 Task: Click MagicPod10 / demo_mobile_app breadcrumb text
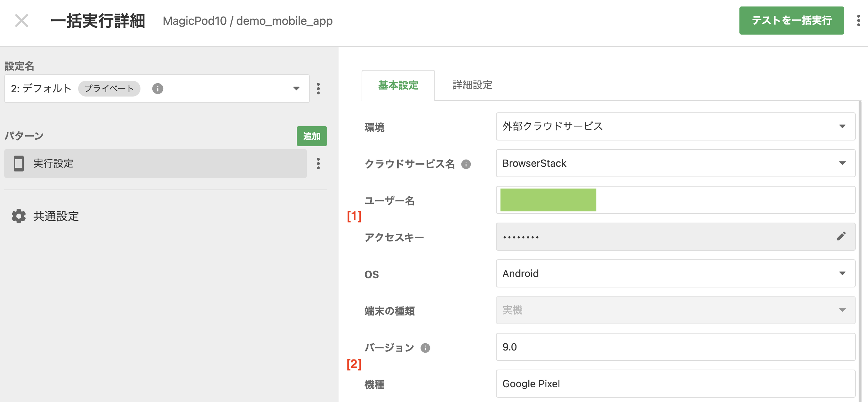(248, 21)
